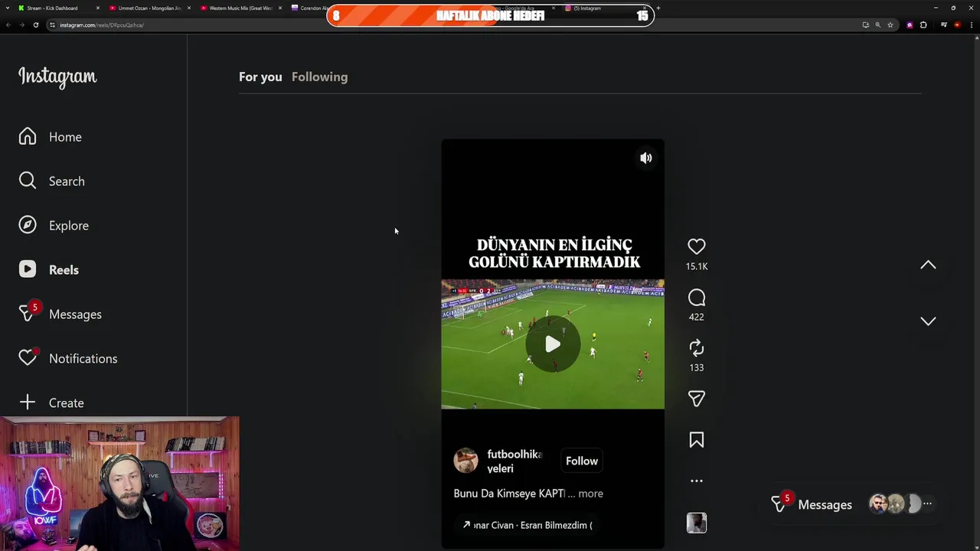980x551 pixels.
Task: Click the 15.1K likes count
Action: (697, 266)
